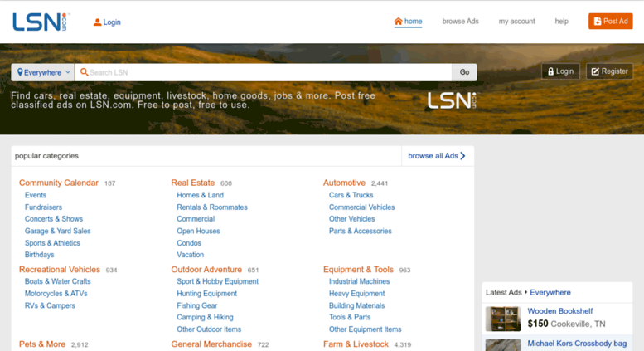Viewport: 644px width, 351px height.
Task: Click the pencil icon on Register button
Action: 595,71
